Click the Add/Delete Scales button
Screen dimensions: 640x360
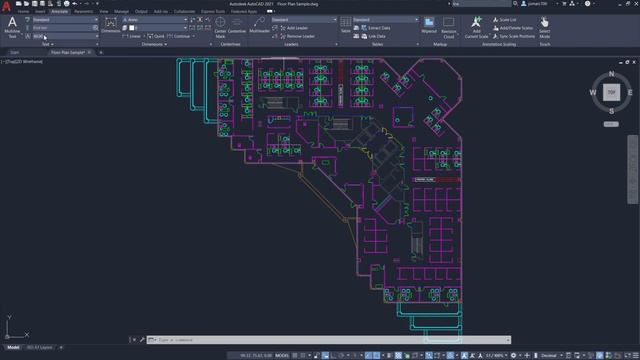point(513,28)
